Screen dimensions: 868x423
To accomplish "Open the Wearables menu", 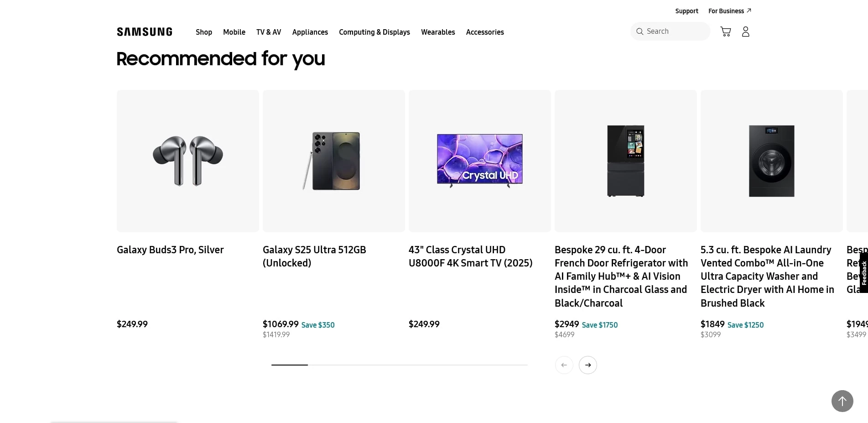I will tap(438, 32).
